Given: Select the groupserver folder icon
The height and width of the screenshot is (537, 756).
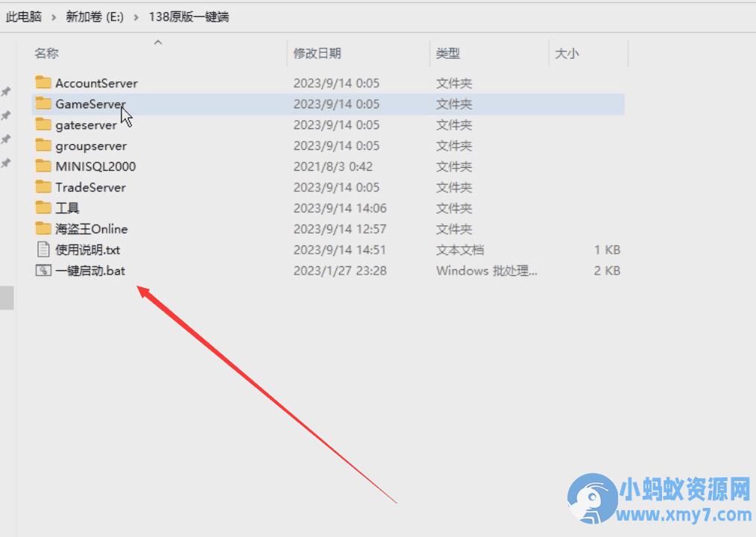Looking at the screenshot, I should (43, 145).
